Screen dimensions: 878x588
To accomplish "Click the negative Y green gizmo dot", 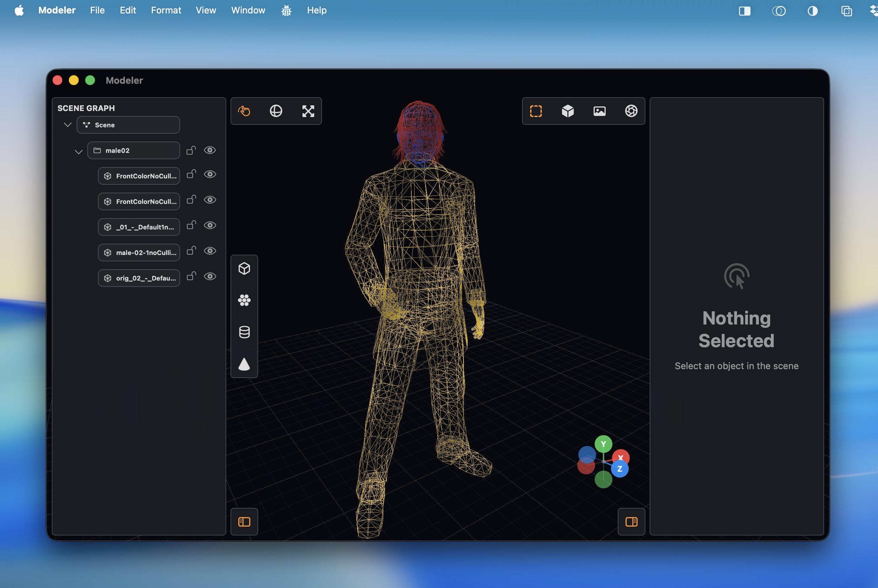I will 603,479.
